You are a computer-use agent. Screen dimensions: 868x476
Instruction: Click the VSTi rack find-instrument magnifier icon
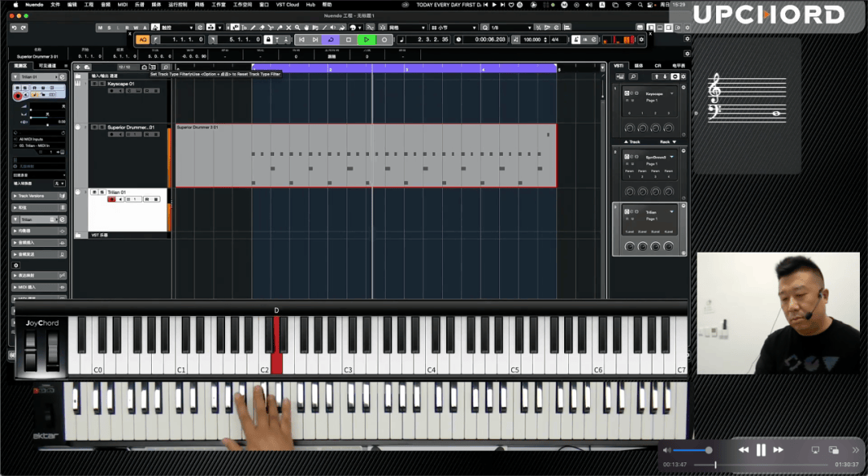pos(633,76)
